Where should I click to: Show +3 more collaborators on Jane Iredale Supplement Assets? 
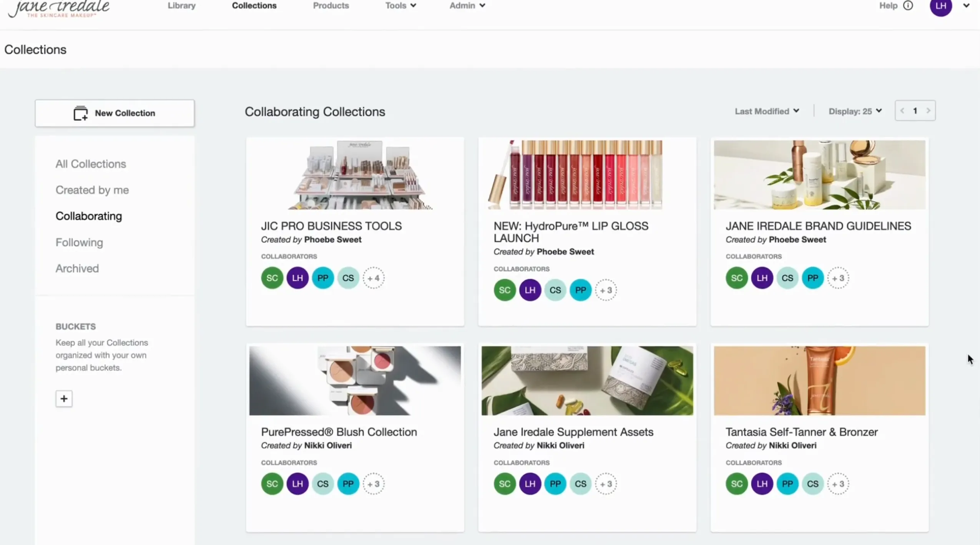606,484
